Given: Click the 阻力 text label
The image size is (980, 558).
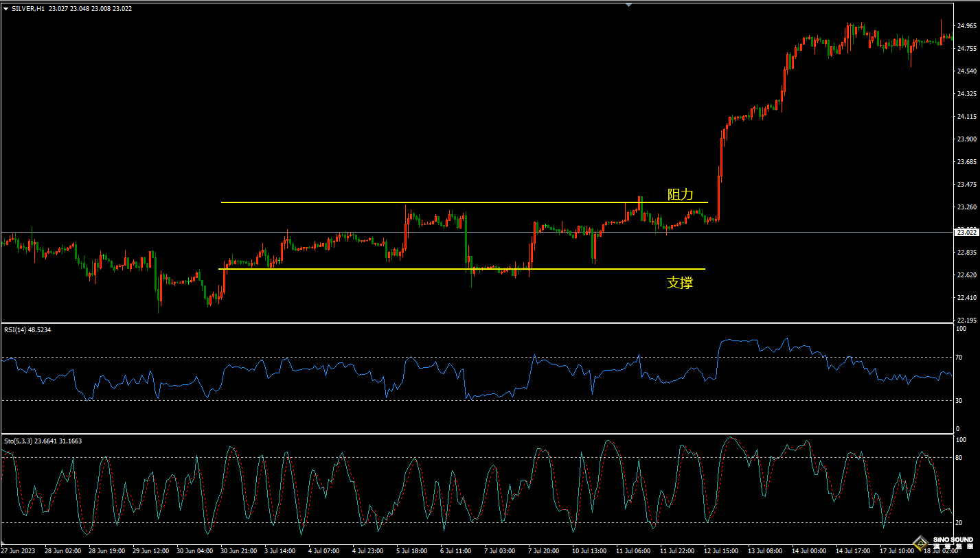Looking at the screenshot, I should pos(680,194).
